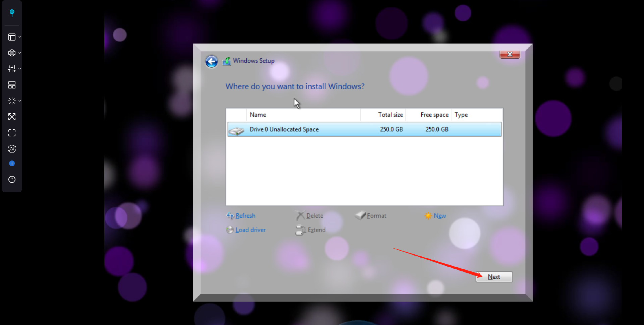The width and height of the screenshot is (644, 325).
Task: Click the Refresh link
Action: [245, 216]
